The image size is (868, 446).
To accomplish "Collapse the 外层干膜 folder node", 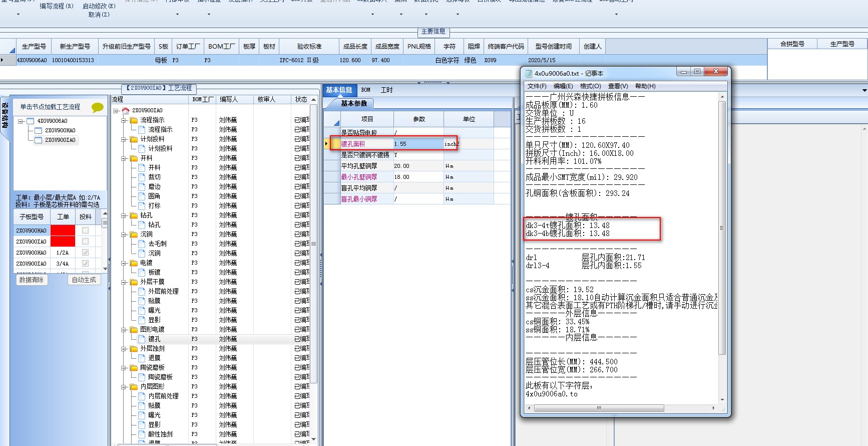I will tap(124, 282).
